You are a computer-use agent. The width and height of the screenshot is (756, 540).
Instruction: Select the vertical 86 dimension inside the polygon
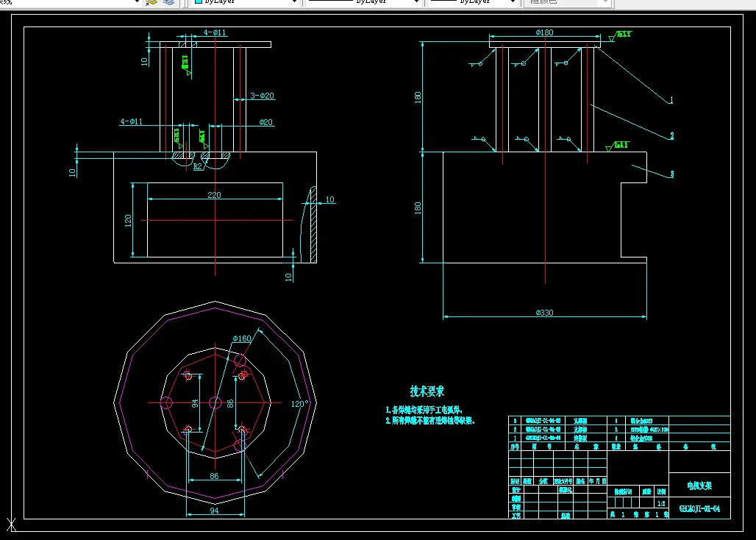pyautogui.click(x=230, y=403)
